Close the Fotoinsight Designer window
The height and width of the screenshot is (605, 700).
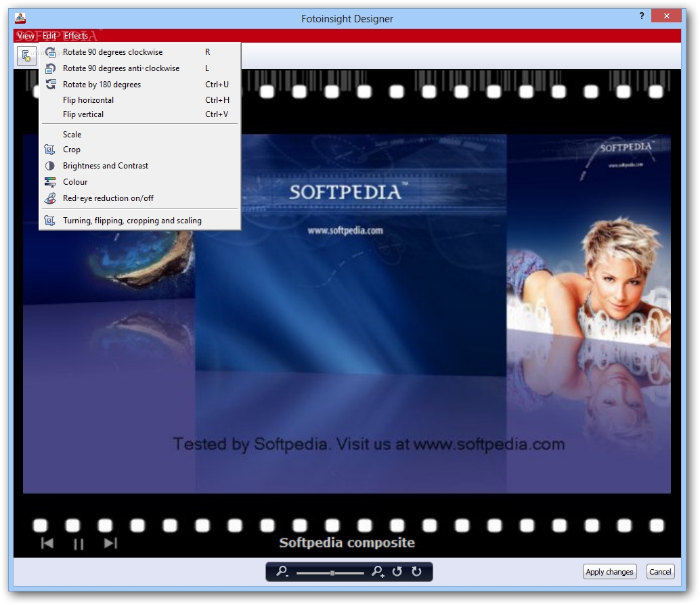tap(666, 16)
